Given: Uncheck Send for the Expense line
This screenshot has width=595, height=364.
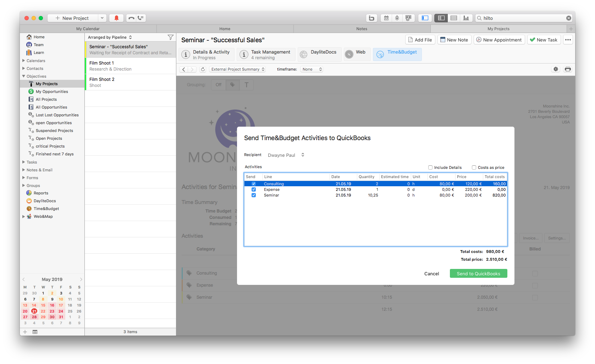Looking at the screenshot, I should point(254,189).
